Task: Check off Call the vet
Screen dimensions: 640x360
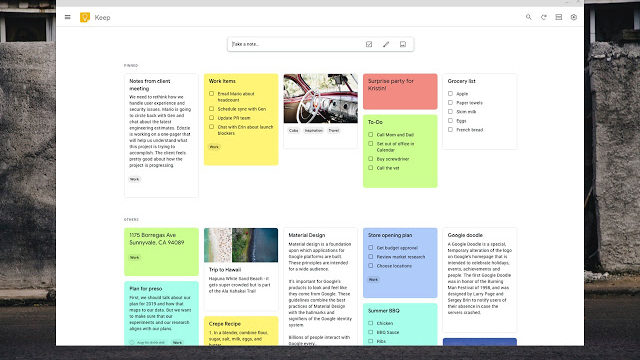Action: pos(371,168)
